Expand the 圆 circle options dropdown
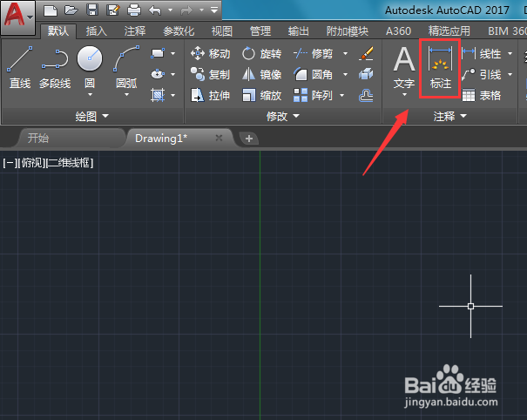 pos(90,95)
